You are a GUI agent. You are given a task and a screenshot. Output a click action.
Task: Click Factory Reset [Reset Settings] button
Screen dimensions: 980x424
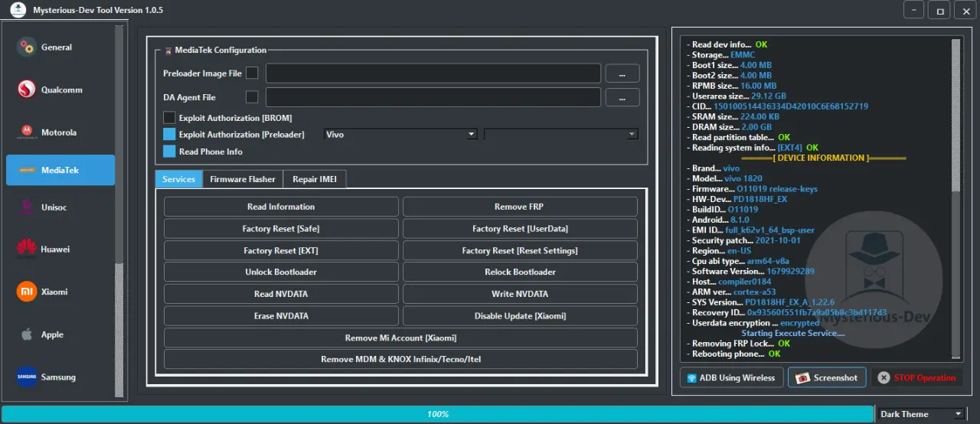click(520, 250)
